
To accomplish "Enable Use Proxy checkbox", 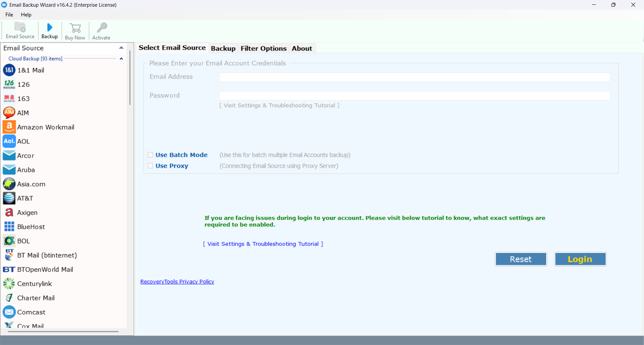I will [150, 166].
